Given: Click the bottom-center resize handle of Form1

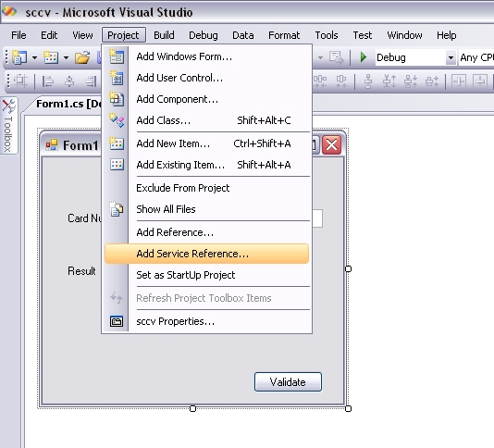Looking at the screenshot, I should (192, 408).
